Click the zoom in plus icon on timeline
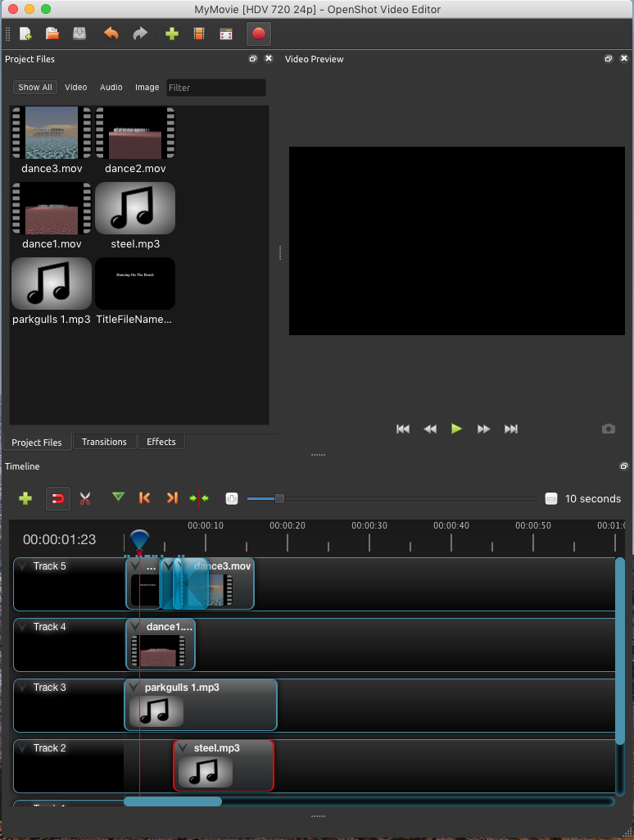 [x=231, y=499]
